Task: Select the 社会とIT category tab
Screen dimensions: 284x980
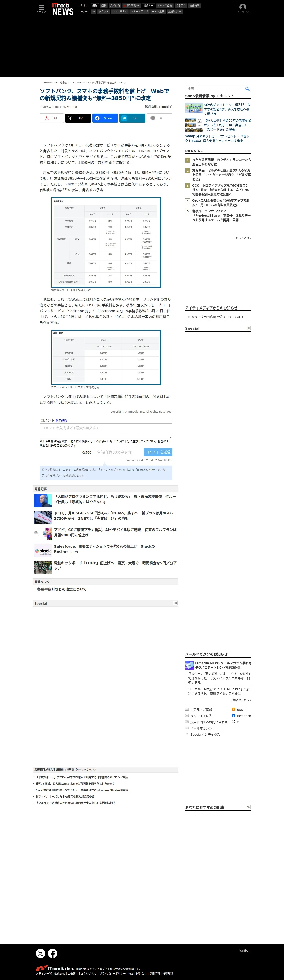Action: [x=148, y=6]
